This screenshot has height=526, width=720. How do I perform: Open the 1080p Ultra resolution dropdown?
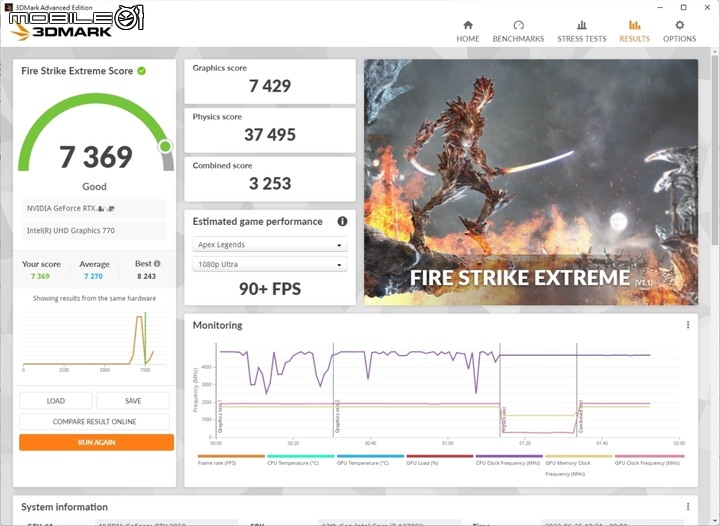pyautogui.click(x=270, y=264)
